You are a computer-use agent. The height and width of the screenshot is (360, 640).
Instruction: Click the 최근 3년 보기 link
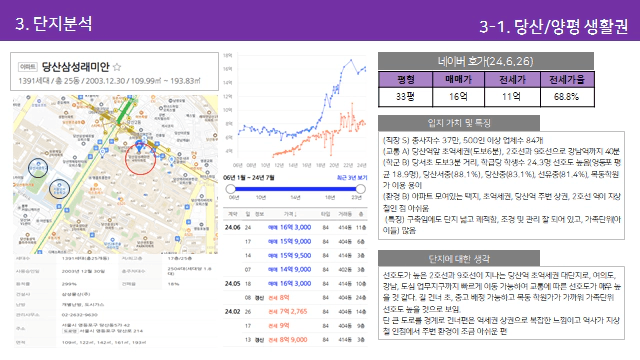pyautogui.click(x=352, y=178)
